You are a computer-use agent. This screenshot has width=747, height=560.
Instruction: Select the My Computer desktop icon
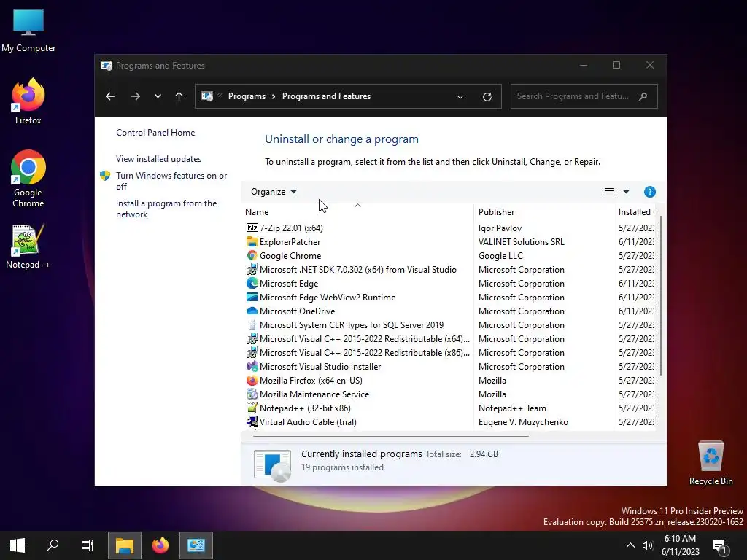coord(28,31)
